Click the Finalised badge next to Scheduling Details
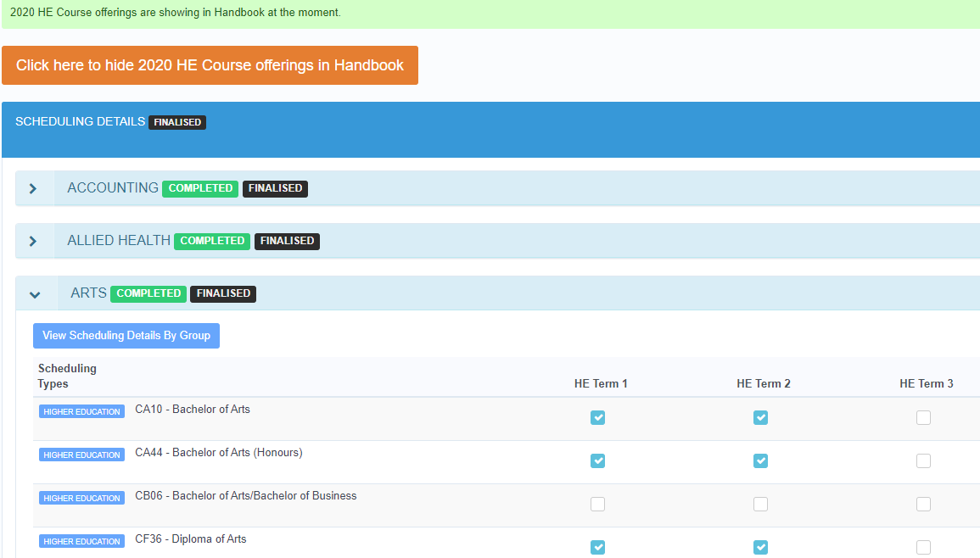This screenshot has height=558, width=980. 177,122
